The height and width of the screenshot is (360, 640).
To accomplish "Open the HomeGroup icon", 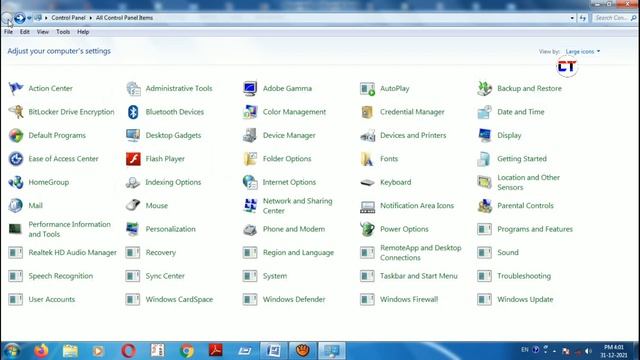I will [x=16, y=182].
